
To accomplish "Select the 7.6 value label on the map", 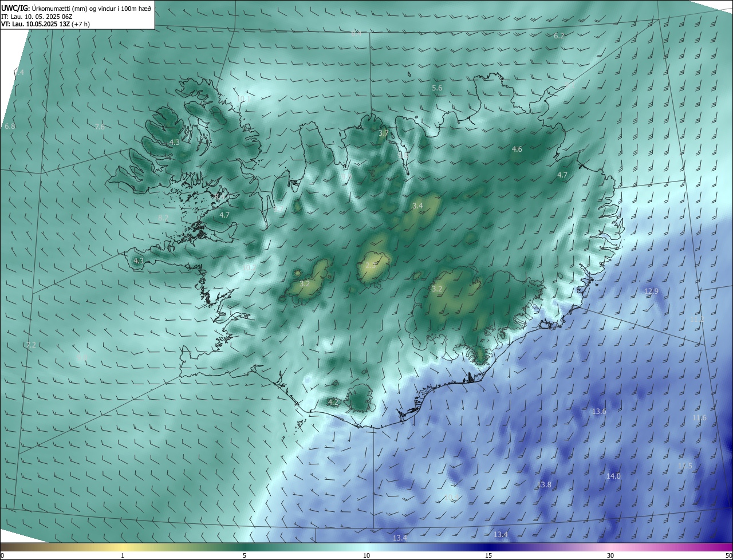I will (x=100, y=127).
